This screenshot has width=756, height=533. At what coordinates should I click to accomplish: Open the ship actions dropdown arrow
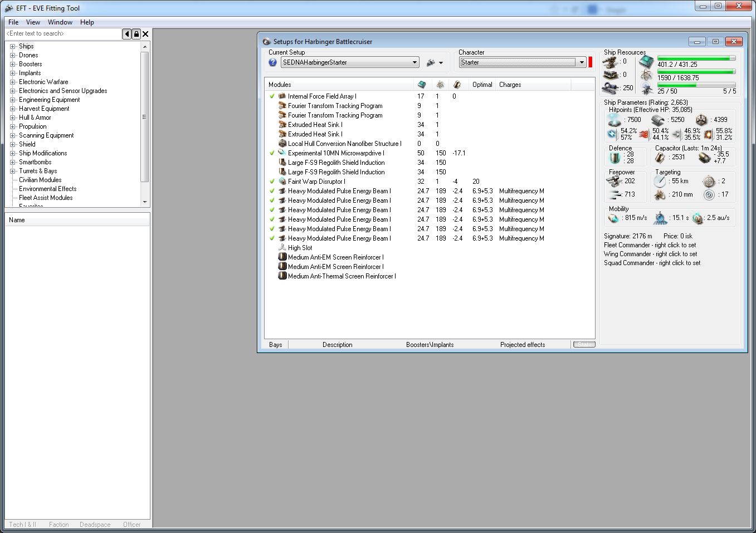click(441, 63)
